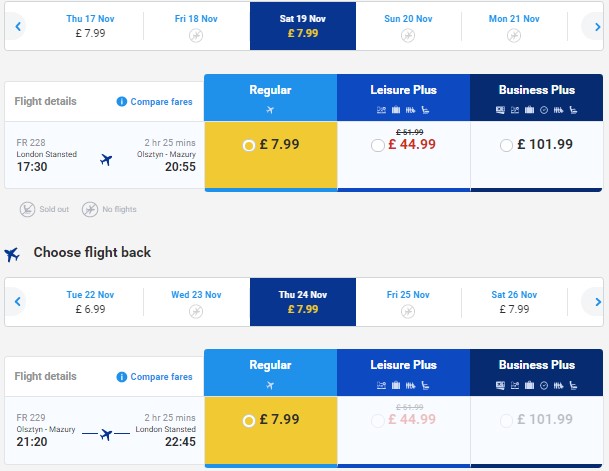Select outbound Business Plus £101.99 radio button

point(506,146)
